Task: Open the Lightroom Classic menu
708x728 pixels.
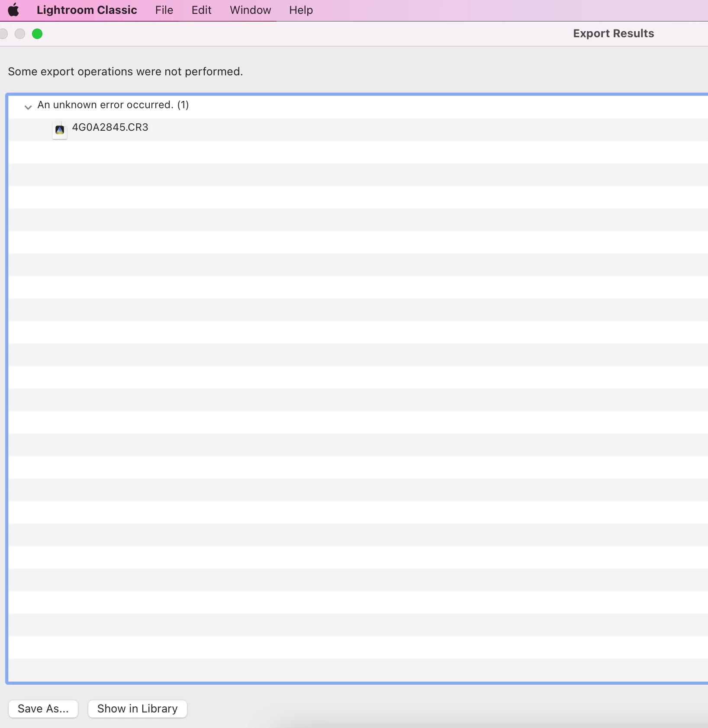Action: [87, 10]
